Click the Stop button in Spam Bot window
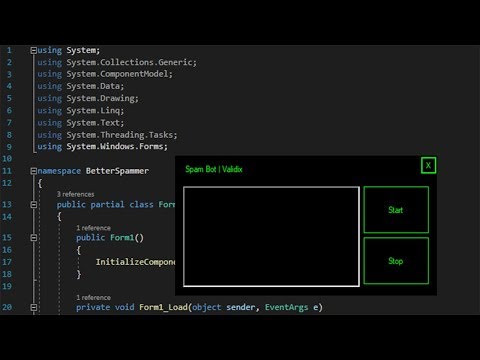This screenshot has height=360, width=480. point(396,261)
